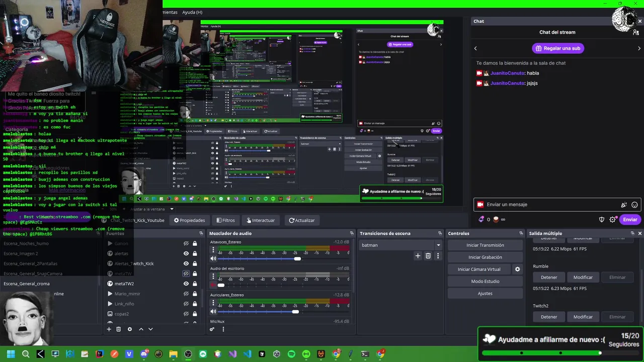Open Filtros for the selected source
The image size is (644, 362).
225,220
